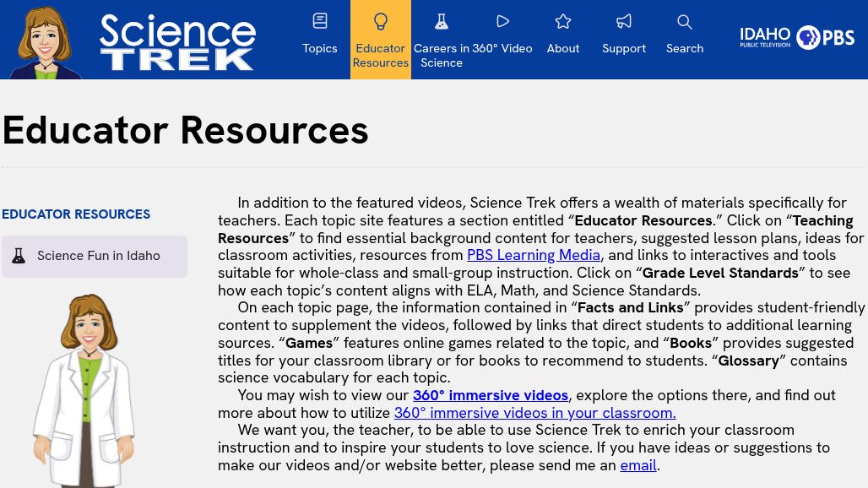Click the Support megaphone icon
Viewport: 868px width, 488px height.
pos(623,21)
